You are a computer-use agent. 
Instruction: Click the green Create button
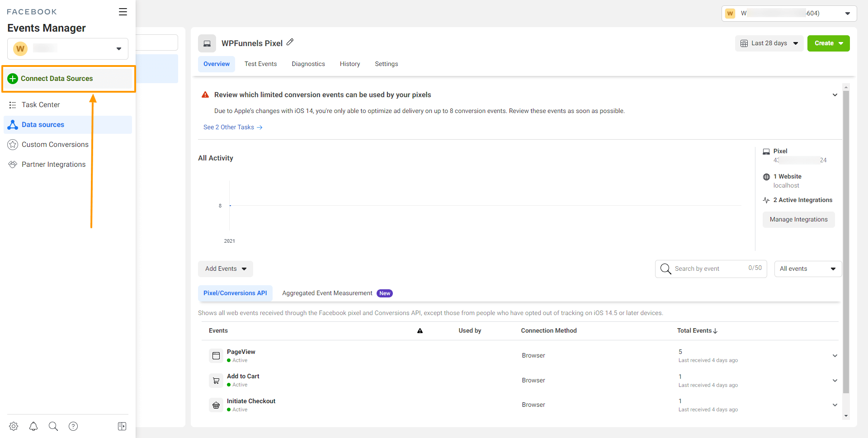click(829, 43)
